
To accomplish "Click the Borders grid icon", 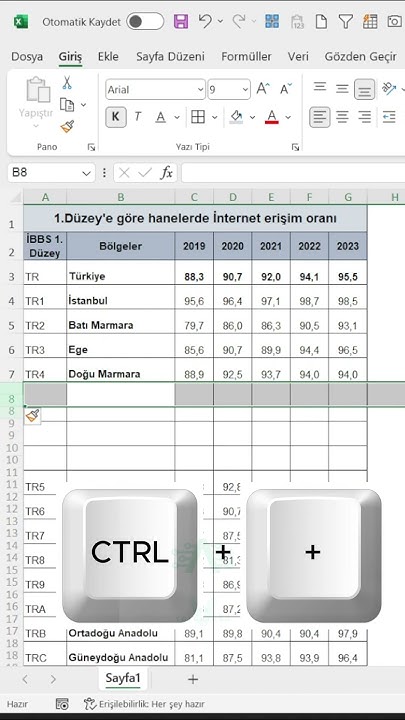I will click(x=197, y=117).
